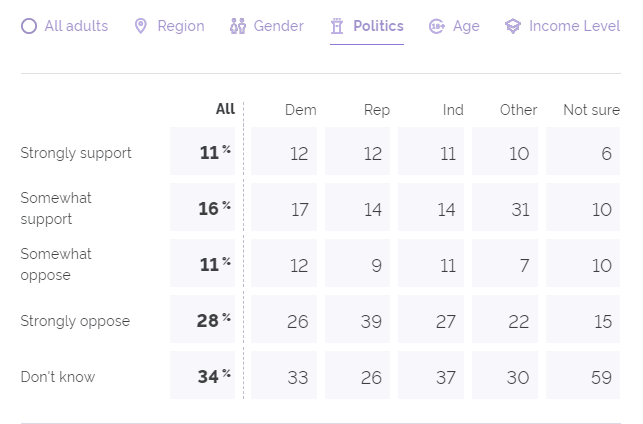Switch to the Gender breakdown tab
This screenshot has width=643, height=424.
278,26
